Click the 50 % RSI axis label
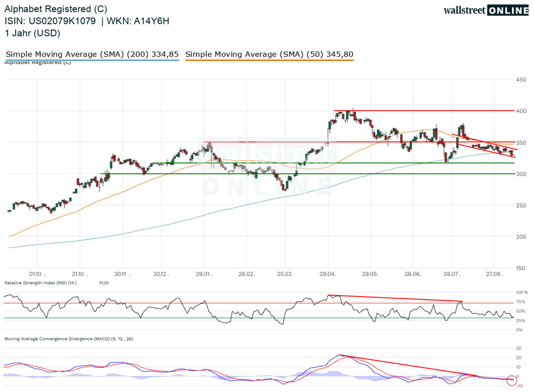Screen dimensions: 534x392 [521, 311]
